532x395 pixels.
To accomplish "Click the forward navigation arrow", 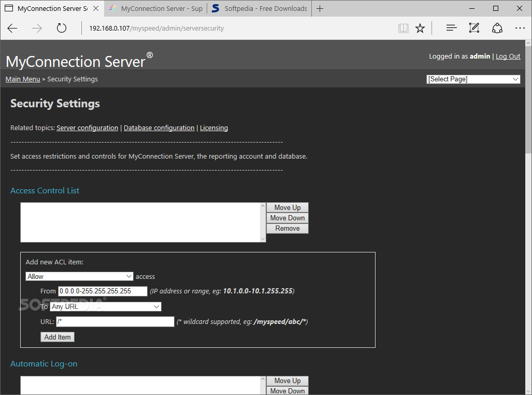I will click(x=37, y=28).
